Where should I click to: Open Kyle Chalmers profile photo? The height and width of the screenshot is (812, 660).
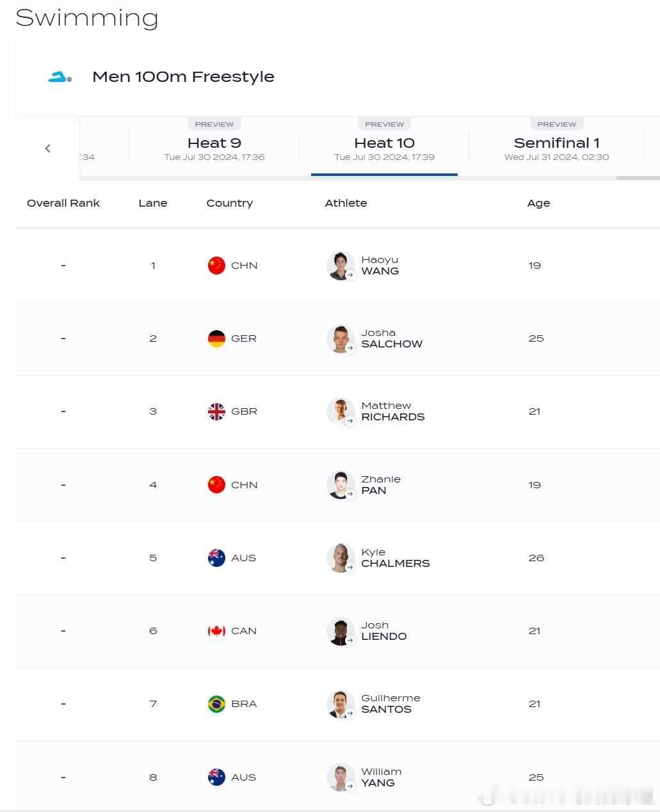click(x=341, y=558)
